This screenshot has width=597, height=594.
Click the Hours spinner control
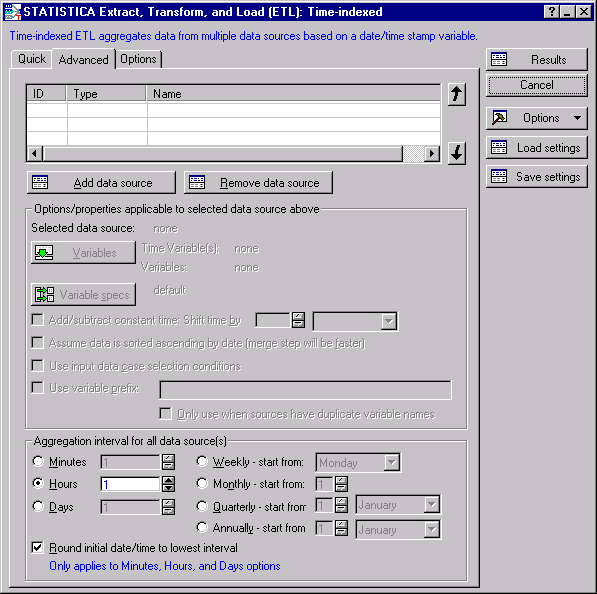(x=168, y=484)
